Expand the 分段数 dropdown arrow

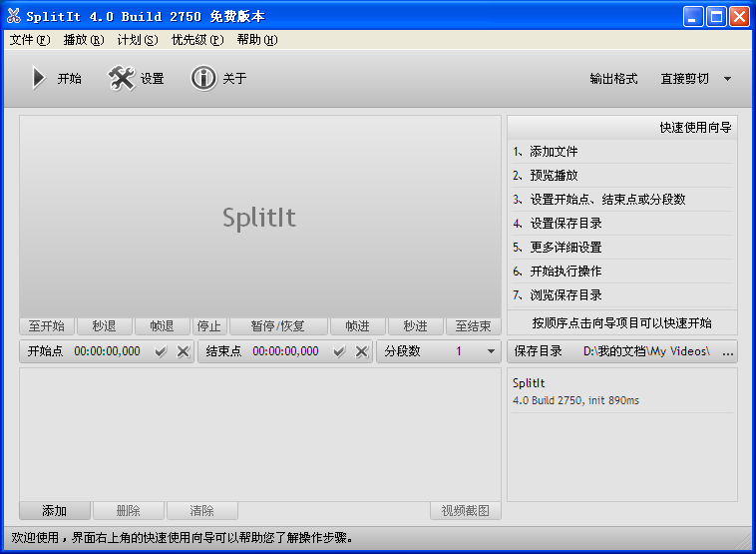tap(491, 351)
